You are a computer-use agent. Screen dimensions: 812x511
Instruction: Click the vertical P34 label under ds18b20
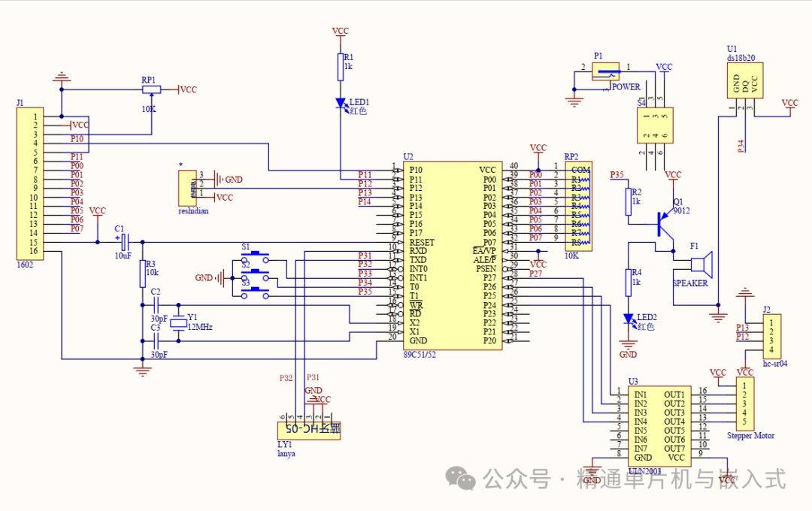tap(741, 146)
